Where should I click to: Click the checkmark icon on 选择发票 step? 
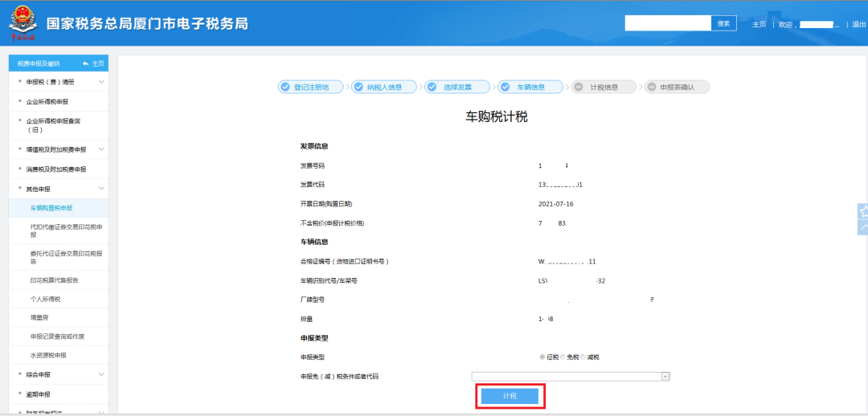tap(432, 87)
